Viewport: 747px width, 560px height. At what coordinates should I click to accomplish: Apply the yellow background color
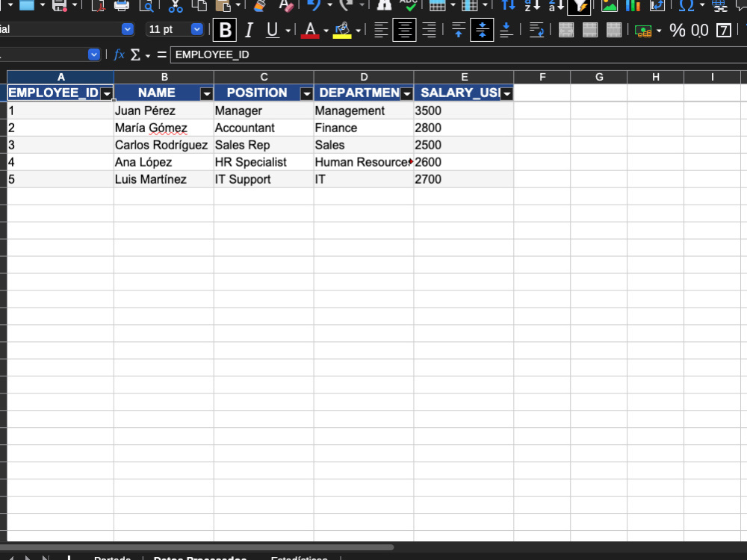point(342,30)
